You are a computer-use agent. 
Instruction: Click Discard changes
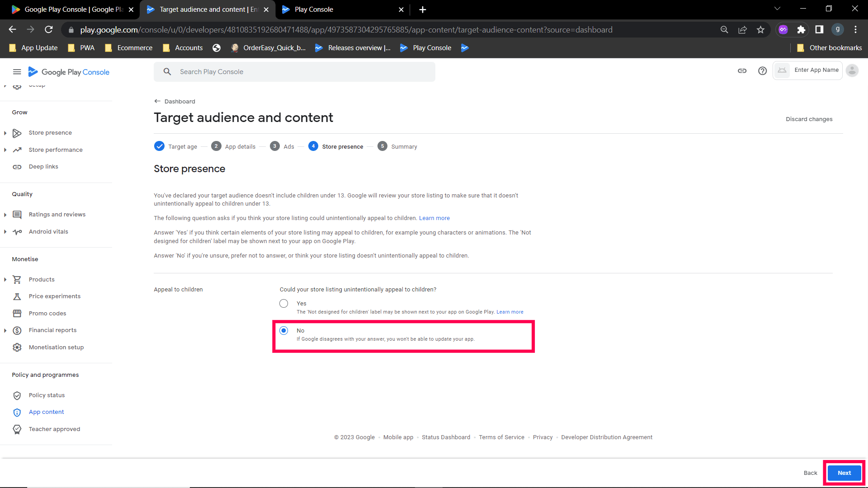click(809, 119)
